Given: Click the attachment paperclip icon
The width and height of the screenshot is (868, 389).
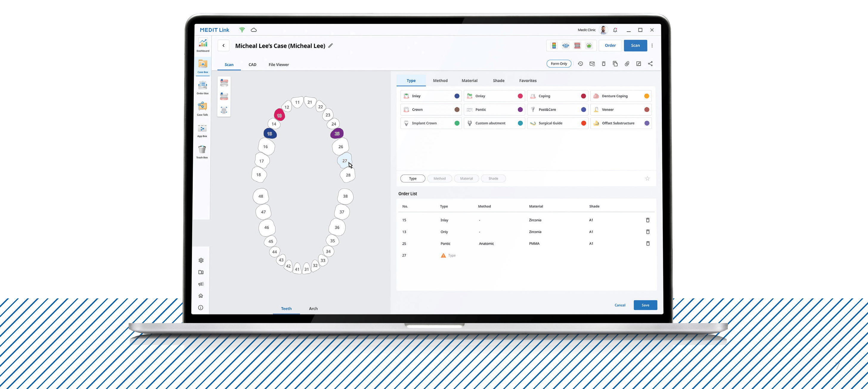Looking at the screenshot, I should coord(627,64).
